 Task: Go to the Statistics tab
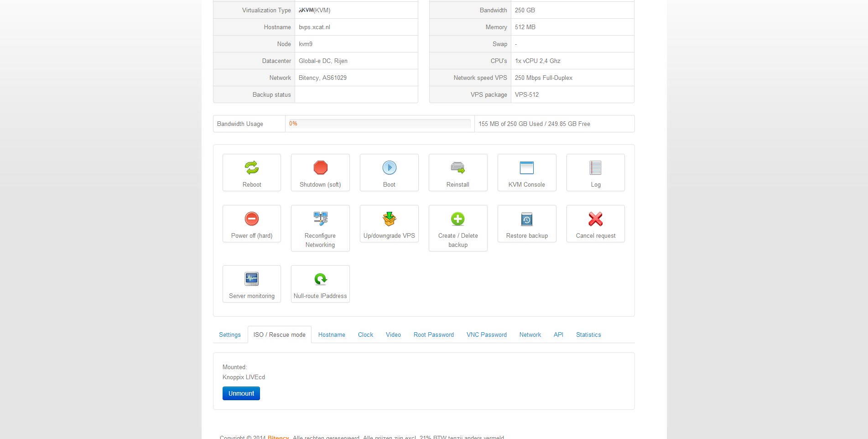[x=588, y=334]
